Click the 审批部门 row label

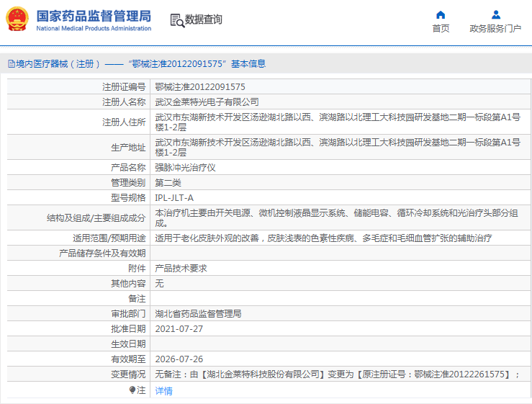(x=128, y=314)
